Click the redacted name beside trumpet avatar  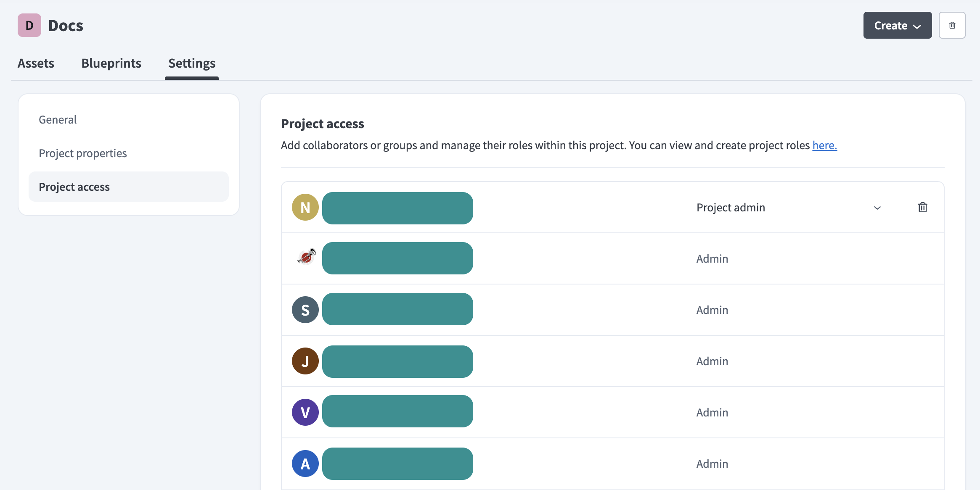(397, 258)
